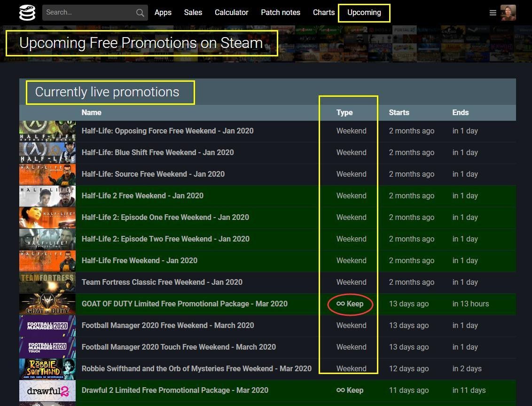Click the original Half-Life thumbnail
532x406 pixels.
pos(47,261)
